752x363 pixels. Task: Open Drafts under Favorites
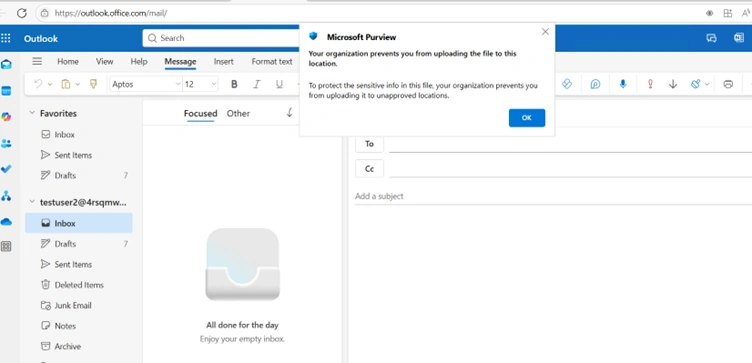(x=79, y=176)
